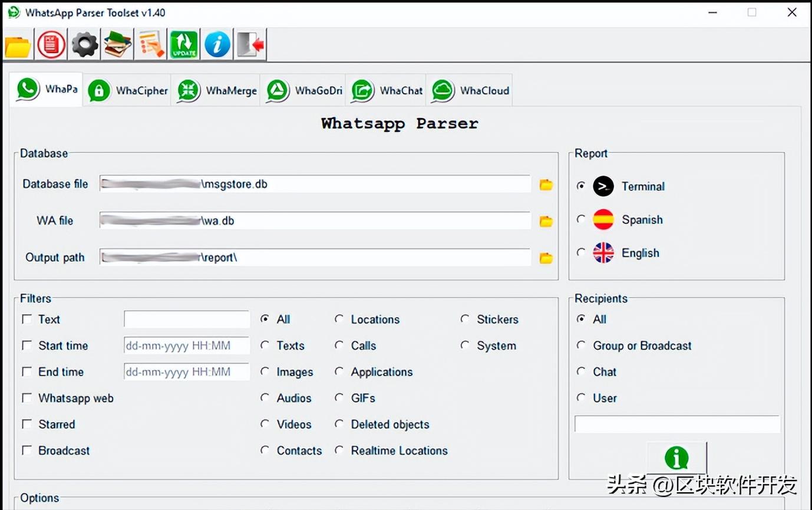Browse for the Database file using its folder icon
The width and height of the screenshot is (812, 510).
pos(545,185)
